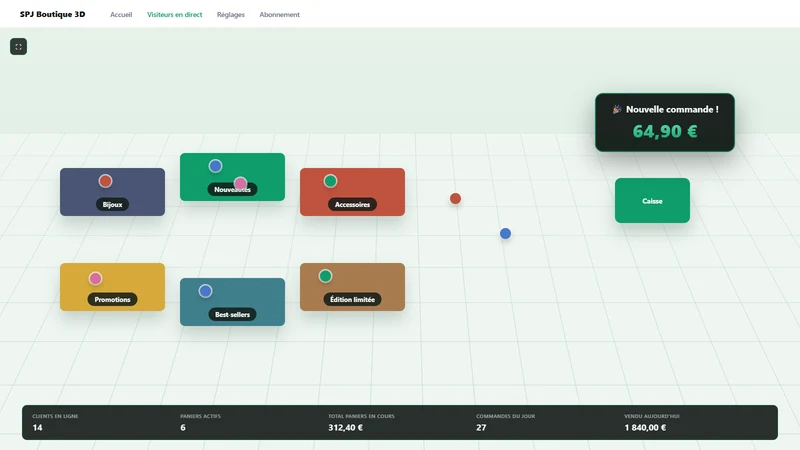Select the Nouveautés zone card

[232, 177]
